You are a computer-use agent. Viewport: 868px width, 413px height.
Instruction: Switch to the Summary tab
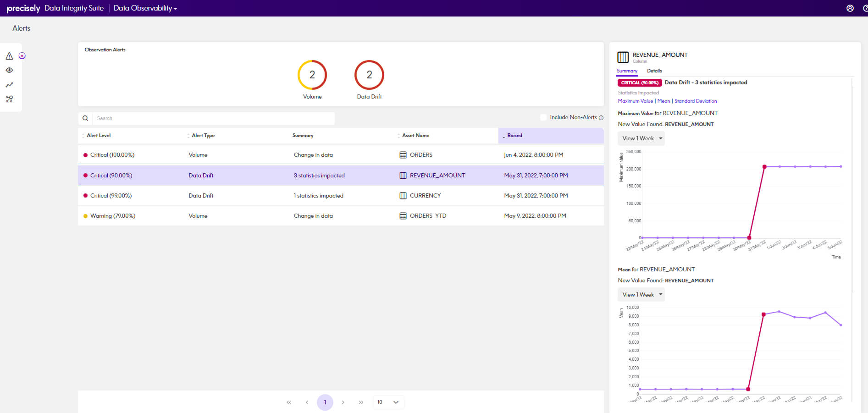pyautogui.click(x=627, y=71)
